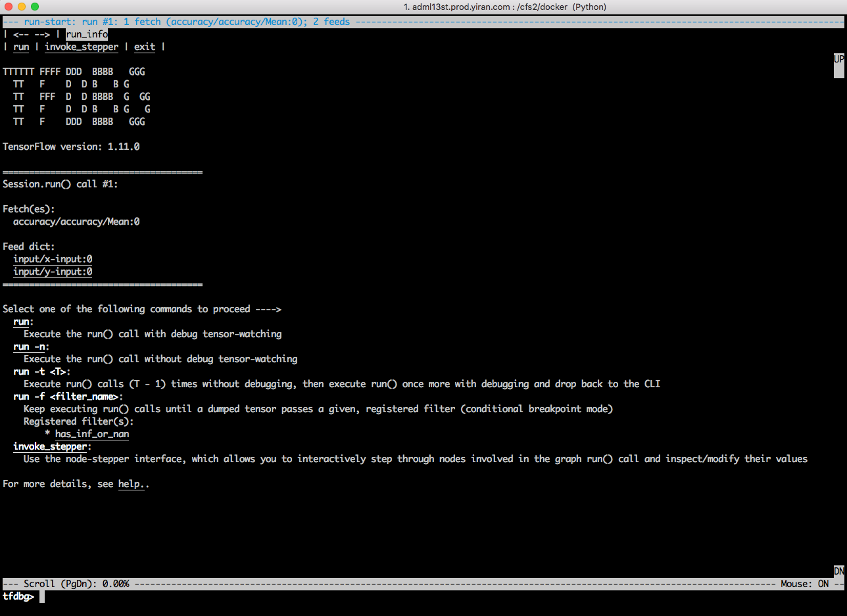The image size is (847, 616).
Task: Click the UP scroll indicator
Action: tap(838, 59)
